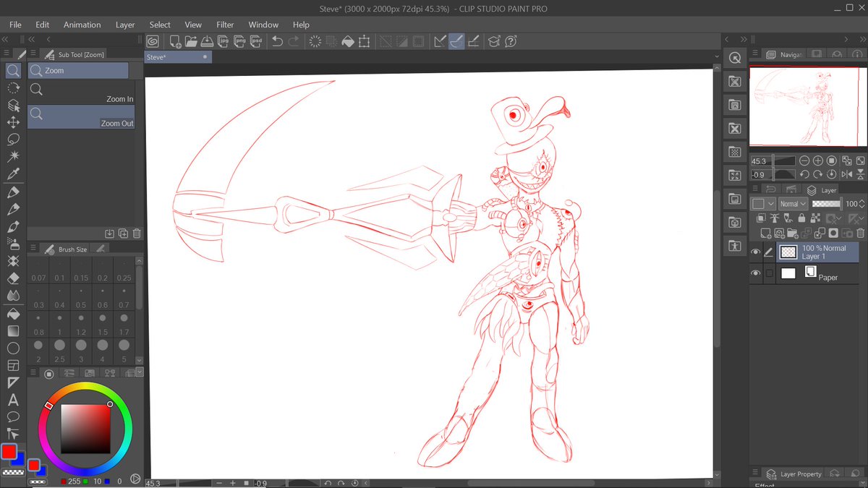Switch to the Steve* canvas tab

point(178,56)
